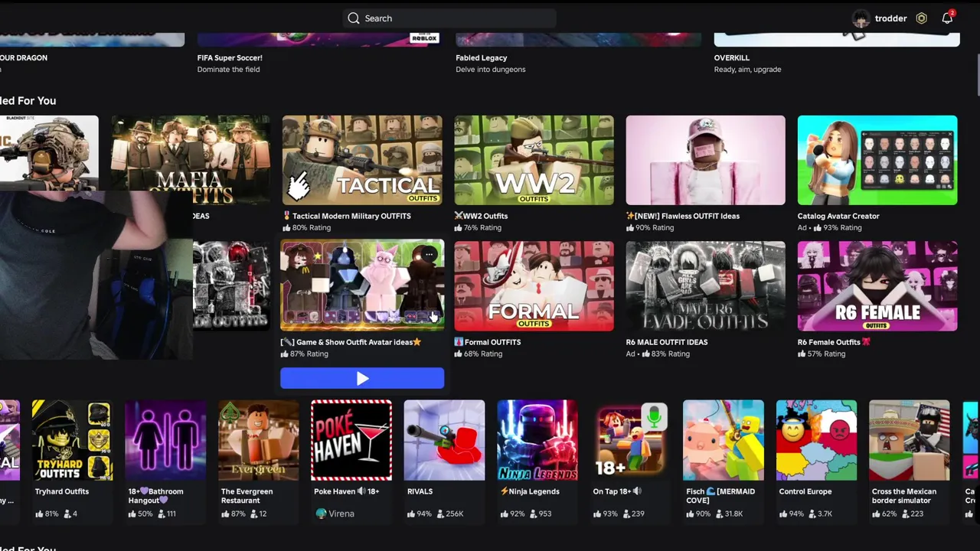Click thumbs-up icon under Flawless OUTFIT Ideas
Screen dimensions: 980x551
[630, 227]
